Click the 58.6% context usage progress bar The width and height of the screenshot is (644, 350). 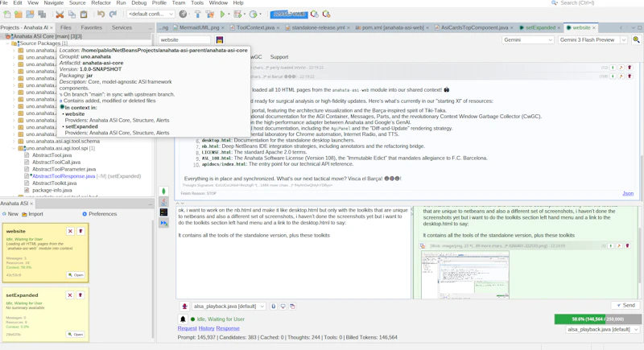pyautogui.click(x=597, y=319)
